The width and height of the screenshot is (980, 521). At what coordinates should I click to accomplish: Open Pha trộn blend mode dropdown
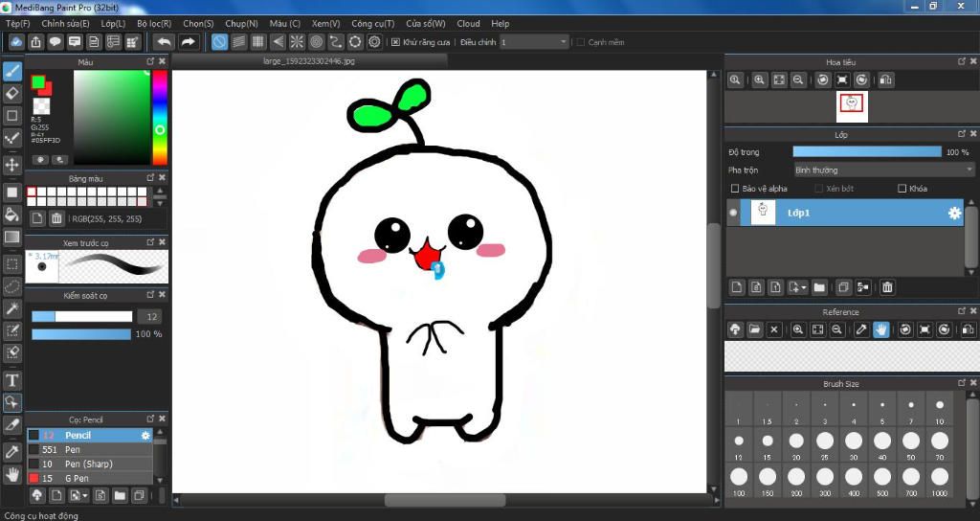(x=883, y=170)
